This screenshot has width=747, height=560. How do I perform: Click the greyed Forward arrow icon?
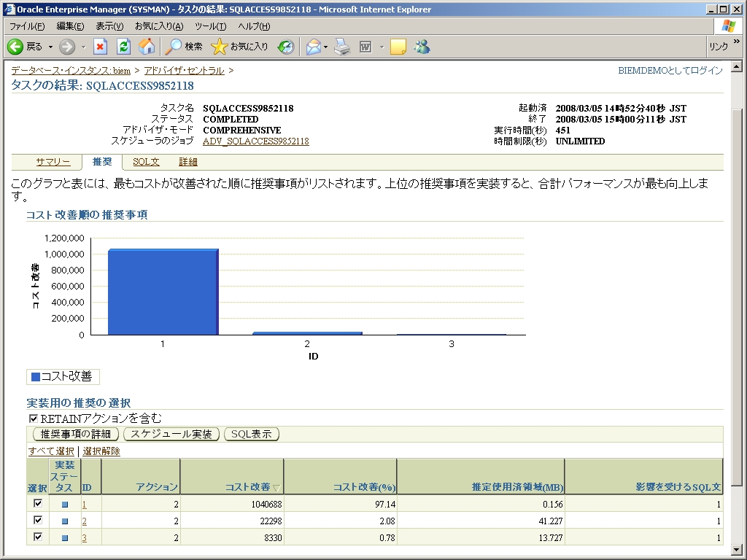pyautogui.click(x=67, y=47)
